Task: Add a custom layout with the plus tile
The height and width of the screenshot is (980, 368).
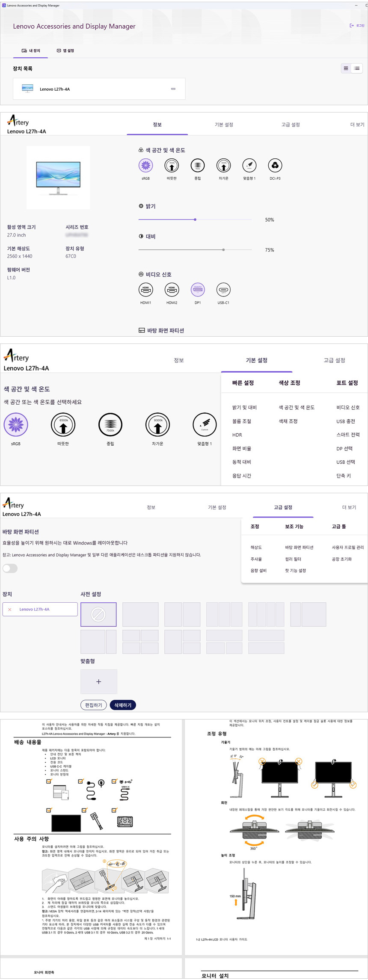Action: tap(98, 681)
